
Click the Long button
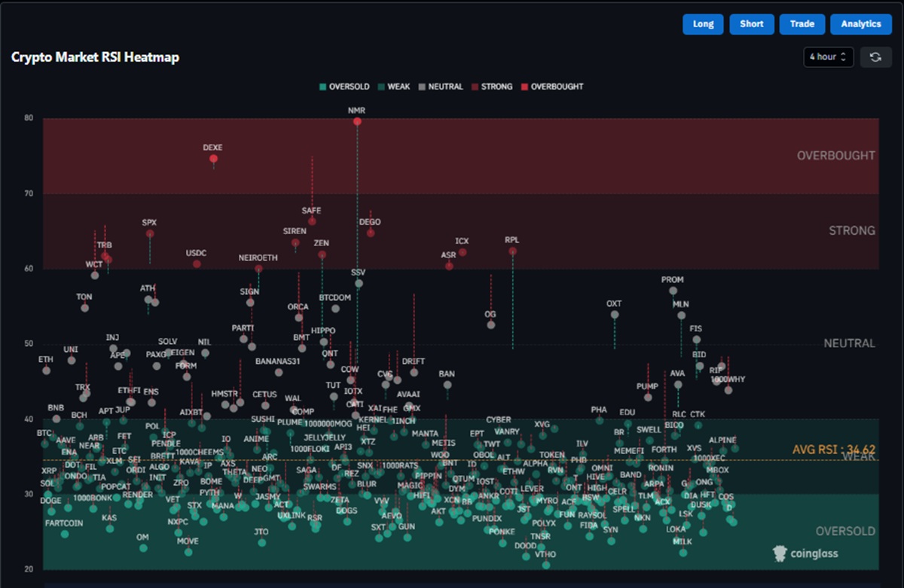click(x=703, y=24)
